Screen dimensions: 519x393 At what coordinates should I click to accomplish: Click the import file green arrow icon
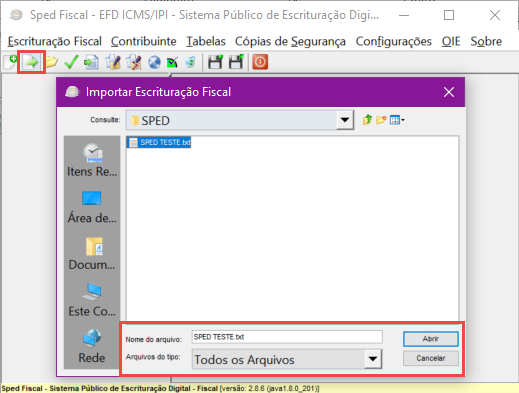pos(31,62)
